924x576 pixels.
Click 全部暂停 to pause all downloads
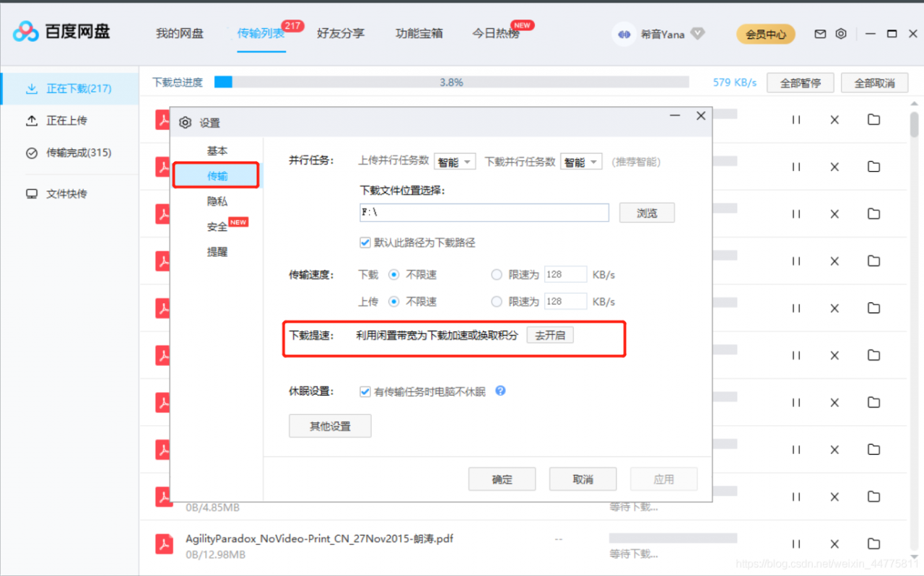800,82
